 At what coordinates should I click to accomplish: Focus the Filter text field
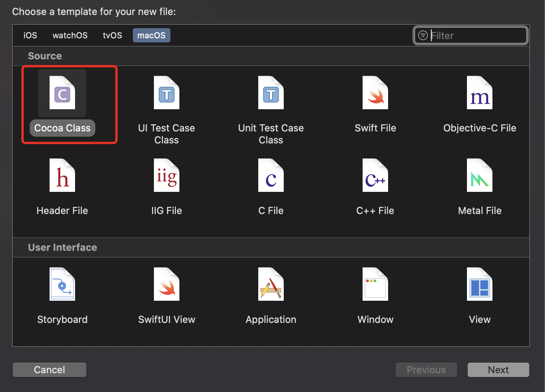471,35
